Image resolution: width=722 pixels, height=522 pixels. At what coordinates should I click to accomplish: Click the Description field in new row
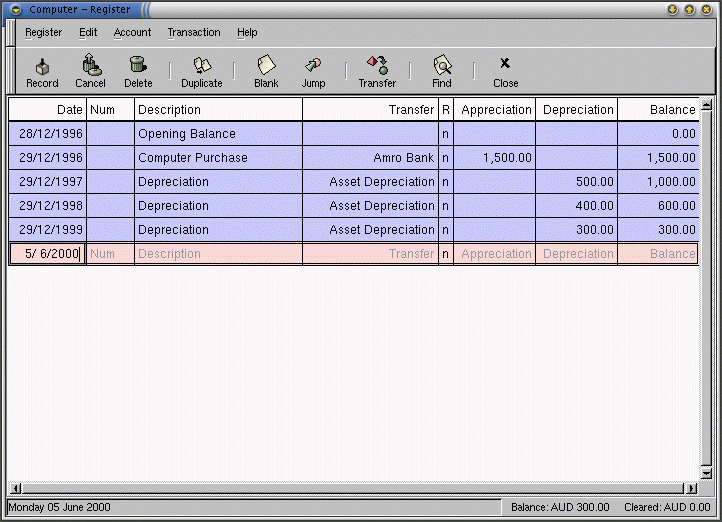[218, 254]
